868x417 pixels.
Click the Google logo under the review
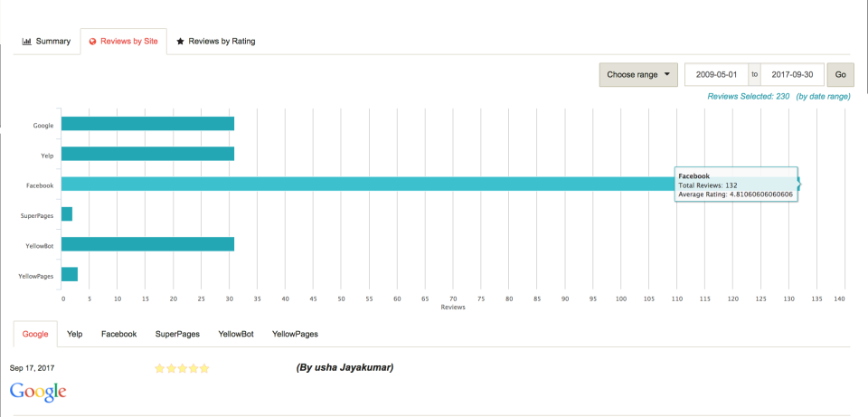pos(38,392)
